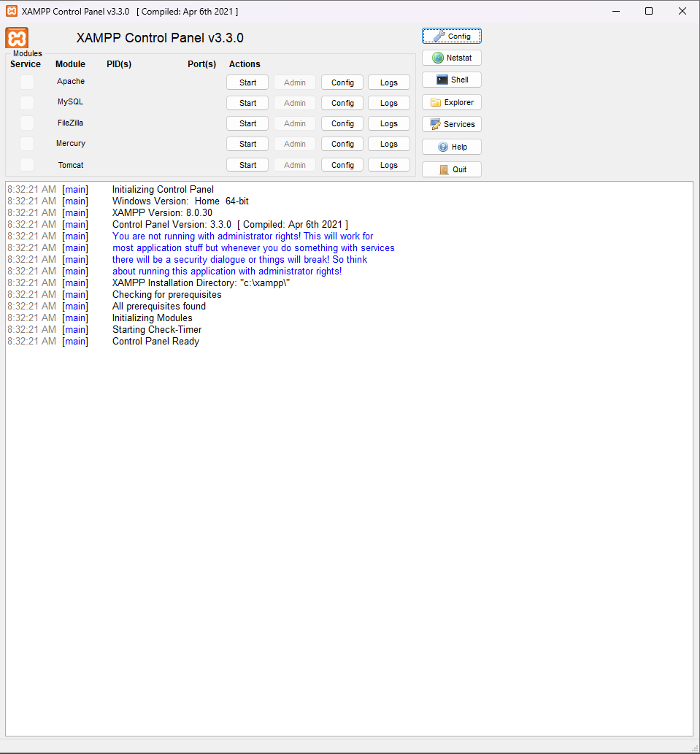The image size is (700, 754).
Task: Open the Services manager button
Action: pyautogui.click(x=451, y=124)
